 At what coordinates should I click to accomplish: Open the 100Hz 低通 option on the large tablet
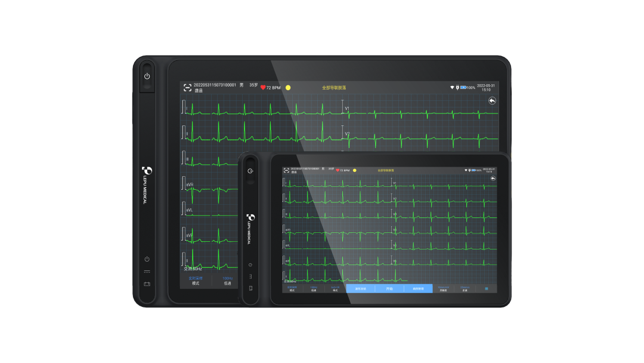(228, 281)
